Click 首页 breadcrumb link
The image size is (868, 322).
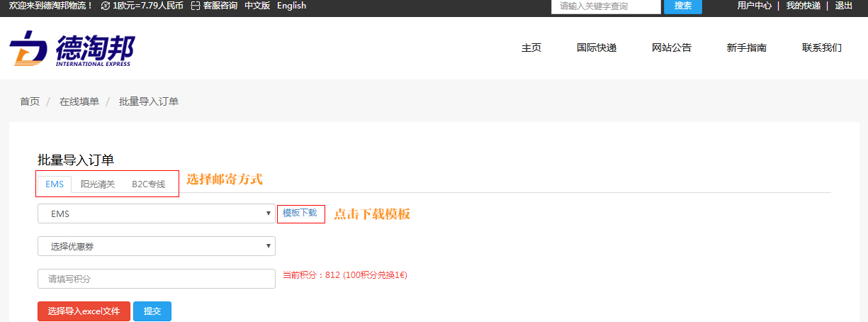[30, 101]
